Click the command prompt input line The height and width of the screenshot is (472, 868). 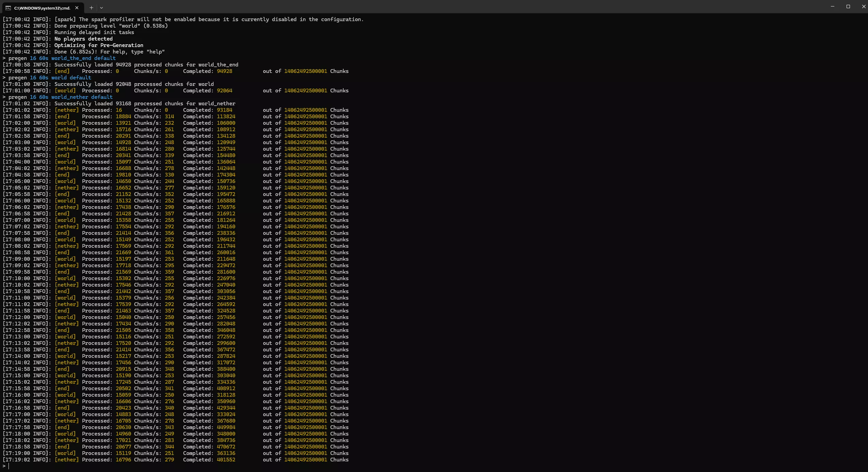(x=434, y=466)
